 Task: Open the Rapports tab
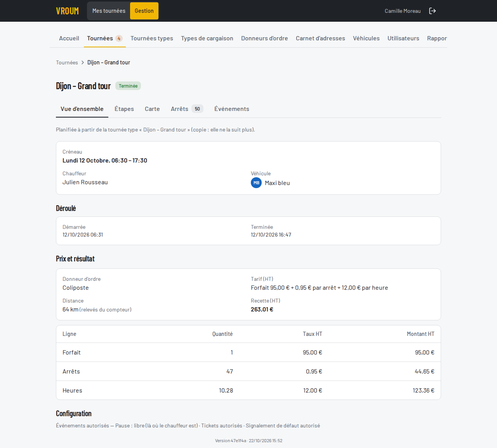pyautogui.click(x=437, y=38)
